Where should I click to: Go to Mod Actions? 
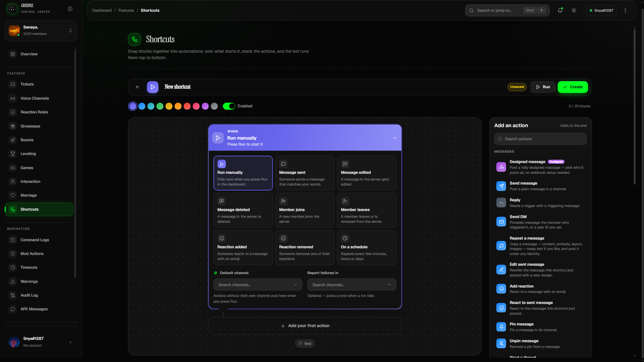point(39,254)
